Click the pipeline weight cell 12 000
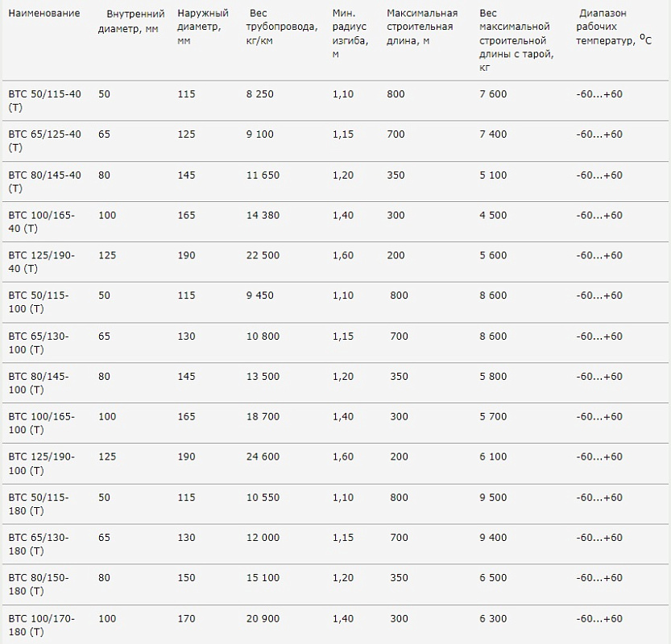 click(x=263, y=537)
